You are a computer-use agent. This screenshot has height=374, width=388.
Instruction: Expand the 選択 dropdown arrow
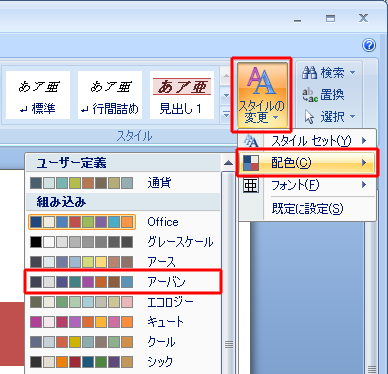353,117
